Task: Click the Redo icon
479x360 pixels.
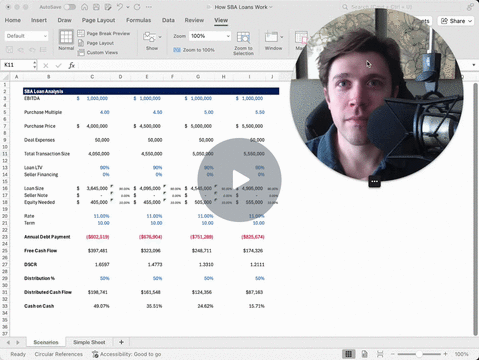Action: pos(137,7)
